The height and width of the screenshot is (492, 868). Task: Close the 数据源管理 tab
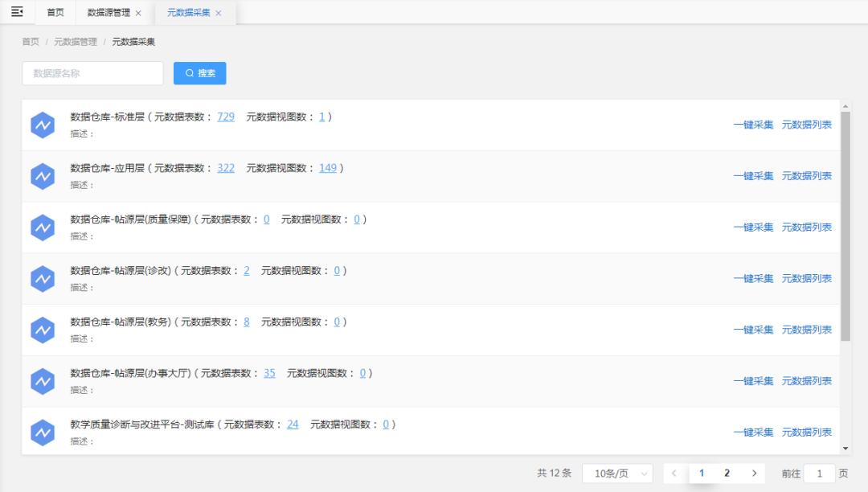click(138, 13)
